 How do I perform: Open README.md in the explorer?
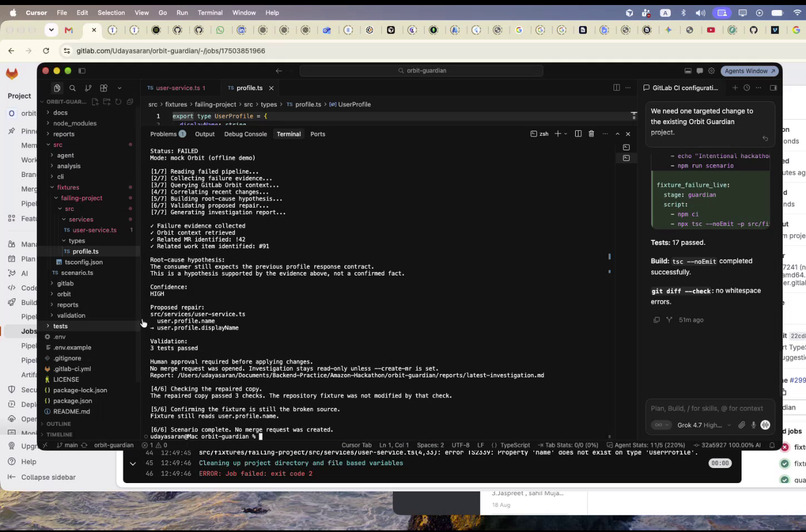point(71,412)
